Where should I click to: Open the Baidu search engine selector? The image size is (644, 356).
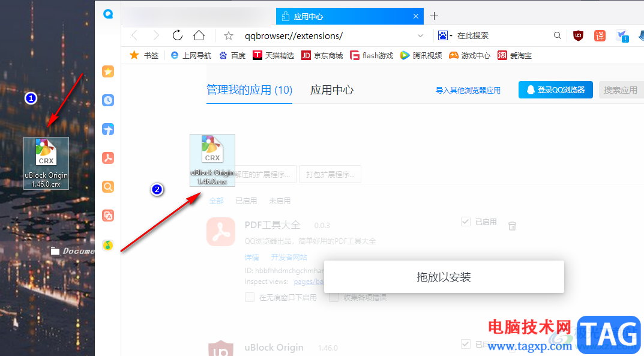point(445,36)
